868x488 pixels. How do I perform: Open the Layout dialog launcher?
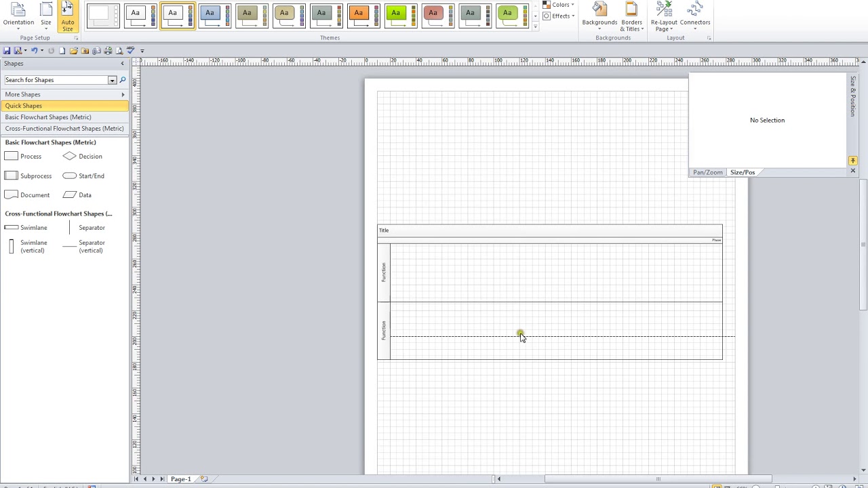click(x=709, y=38)
